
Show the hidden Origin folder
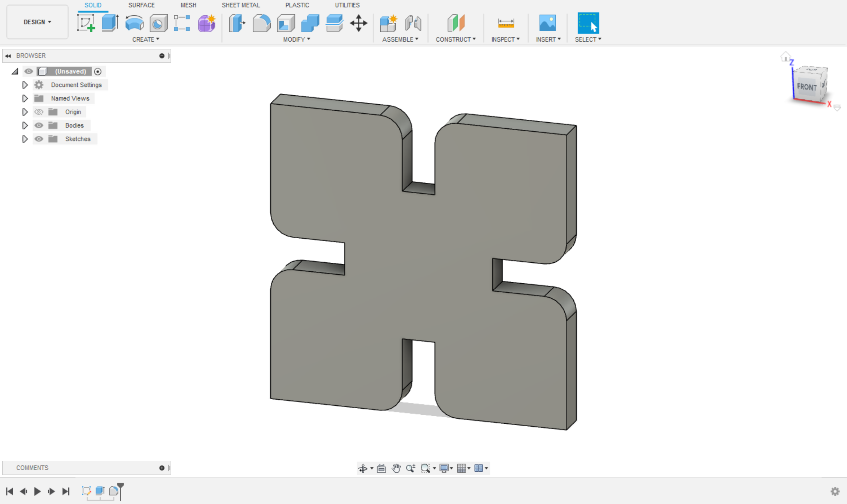coord(39,112)
